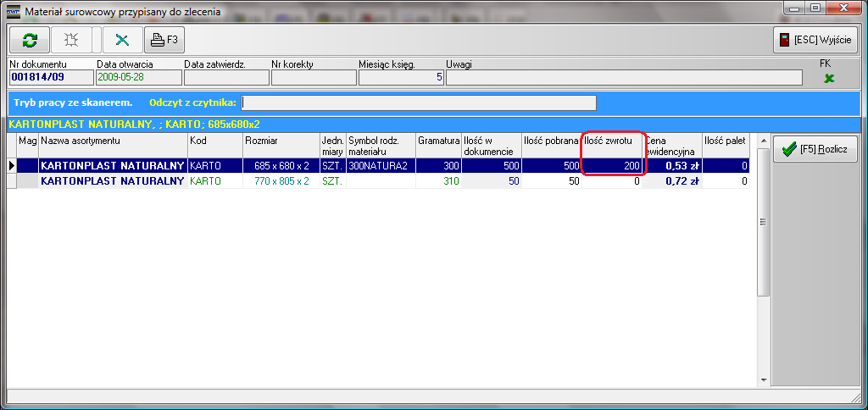Click the Data otwarcia field 2009-05-28
This screenshot has width=868, height=410.
pos(136,78)
